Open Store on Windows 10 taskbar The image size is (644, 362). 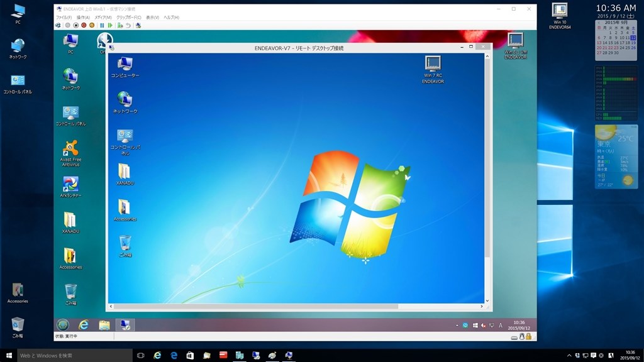(x=190, y=356)
